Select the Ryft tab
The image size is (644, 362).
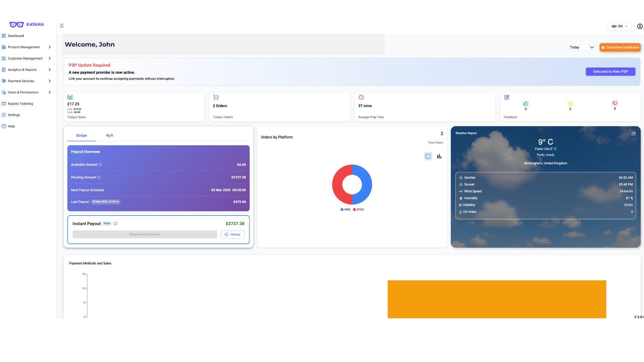point(110,136)
